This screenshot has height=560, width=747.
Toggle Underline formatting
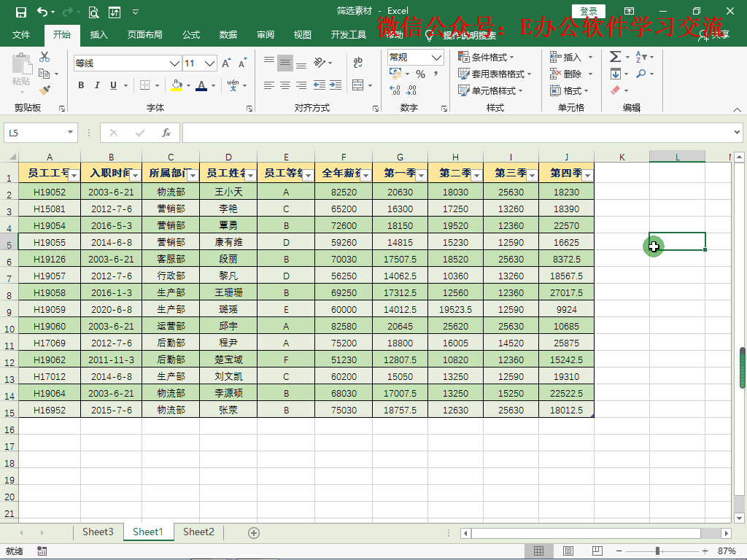point(113,85)
